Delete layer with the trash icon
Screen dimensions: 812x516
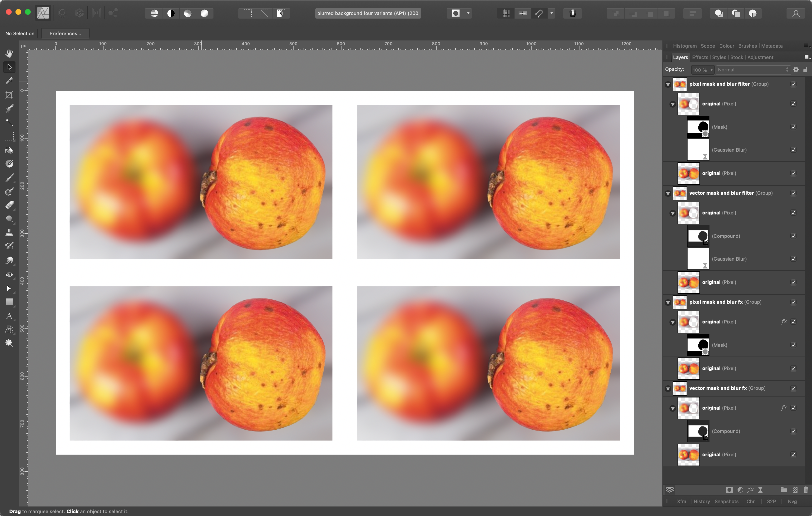click(x=806, y=490)
